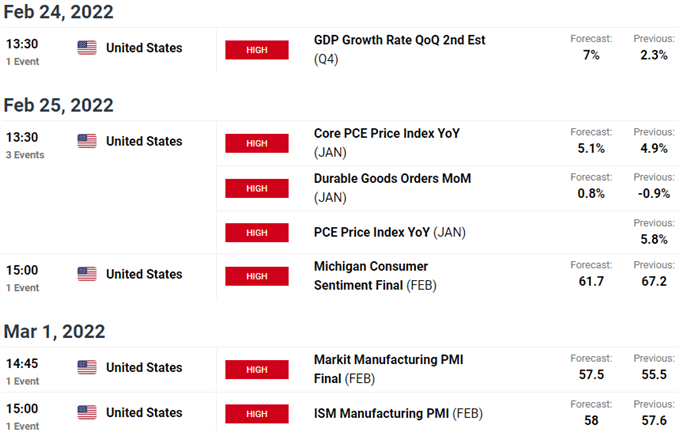Click the HIGH badge next to PCE Price Index YoY
This screenshot has height=432, width=679.
click(x=257, y=232)
